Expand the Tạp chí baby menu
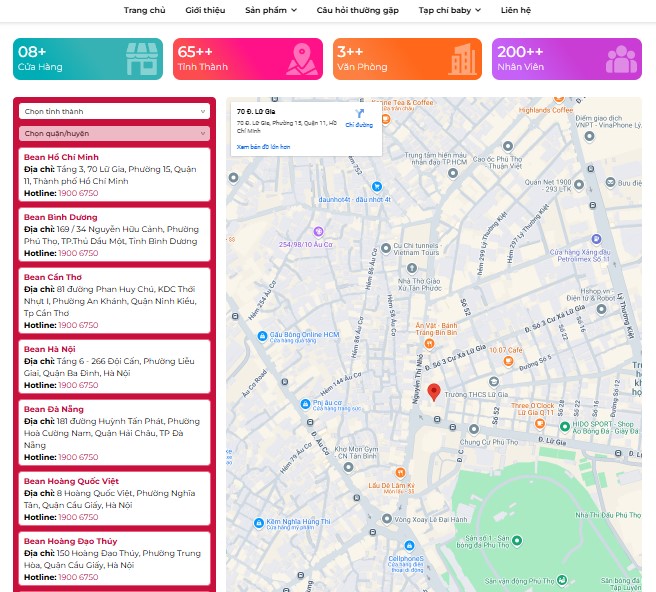 pyautogui.click(x=449, y=10)
